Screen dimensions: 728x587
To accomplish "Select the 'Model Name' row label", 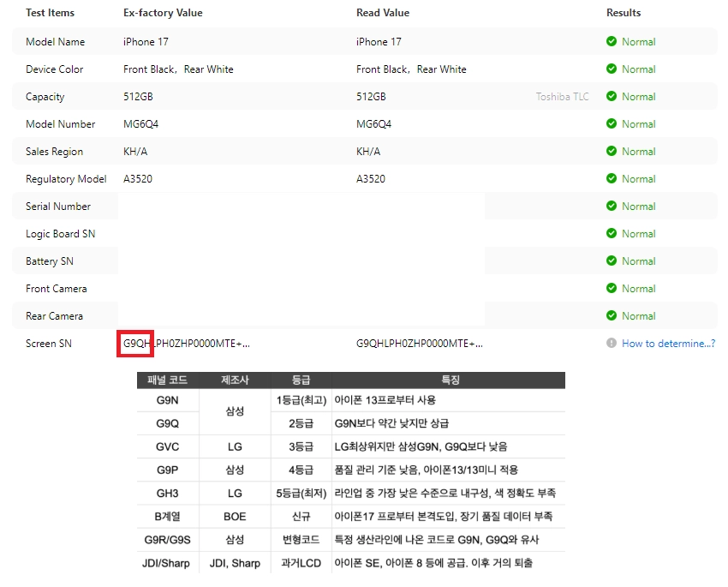I will click(56, 42).
